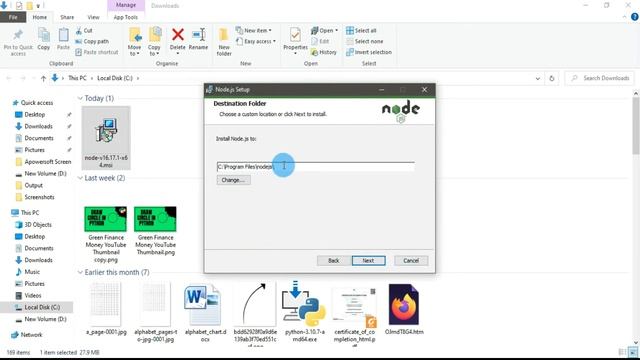The height and width of the screenshot is (360, 640).
Task: Click the Manage contextual tab
Action: 126,5
